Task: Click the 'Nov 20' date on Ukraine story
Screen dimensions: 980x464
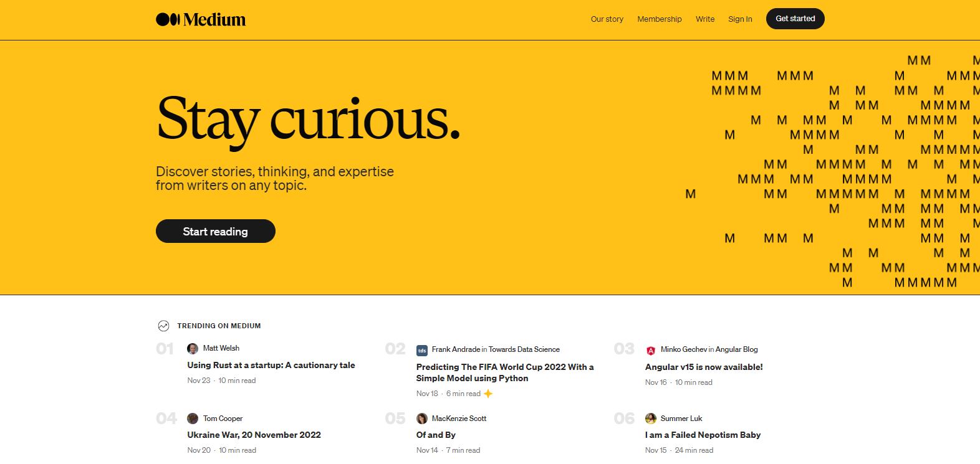Action: coord(199,450)
